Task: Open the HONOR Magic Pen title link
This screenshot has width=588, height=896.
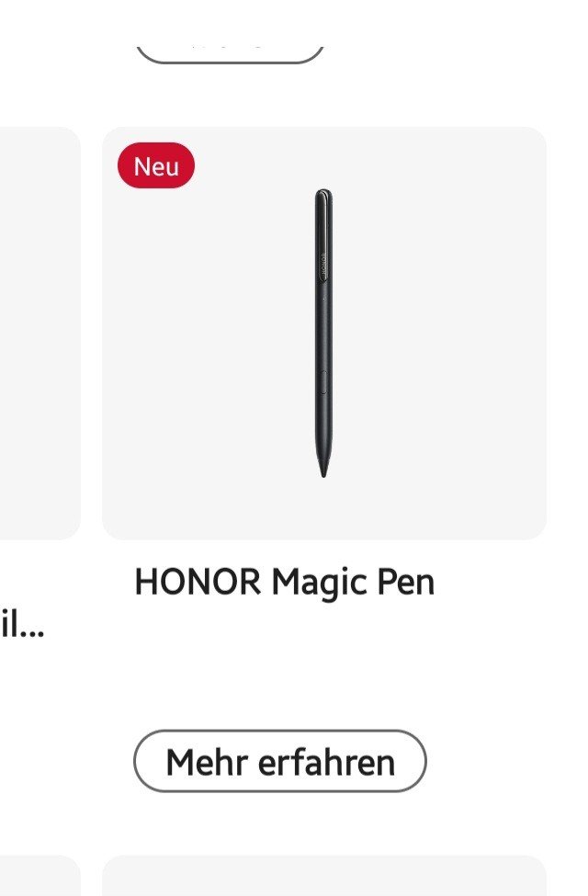Action: tap(285, 583)
